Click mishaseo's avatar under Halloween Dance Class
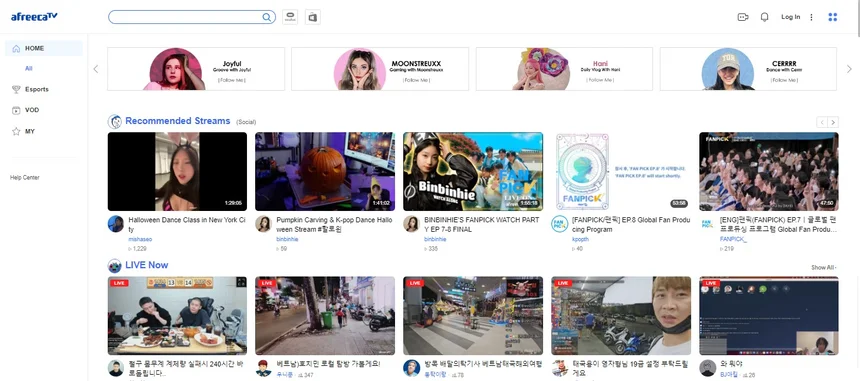860x381 pixels. click(115, 224)
